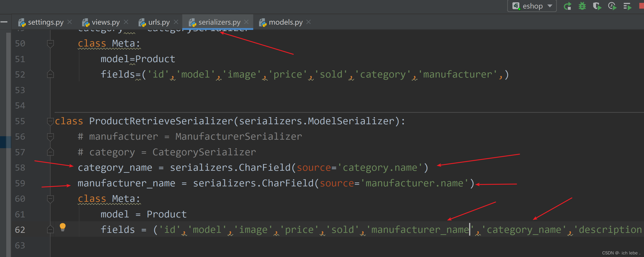The width and height of the screenshot is (644, 257).
Task: Open the urls.py tab
Action: point(159,22)
